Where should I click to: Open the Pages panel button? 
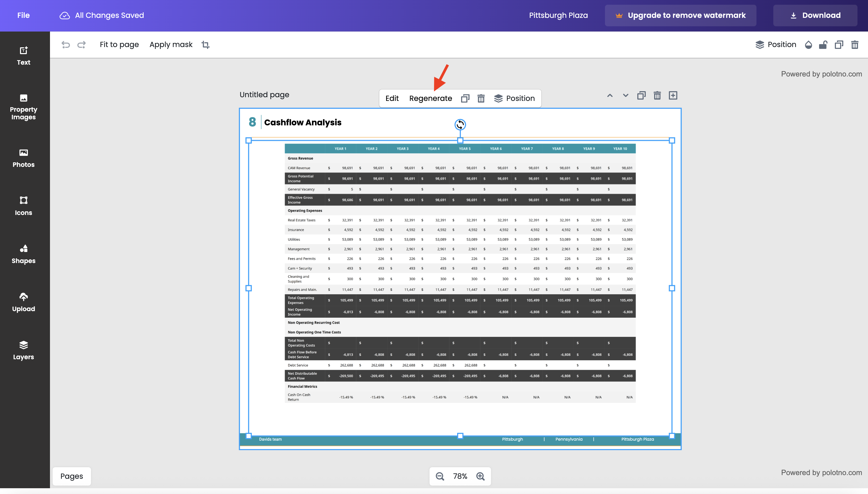click(72, 476)
